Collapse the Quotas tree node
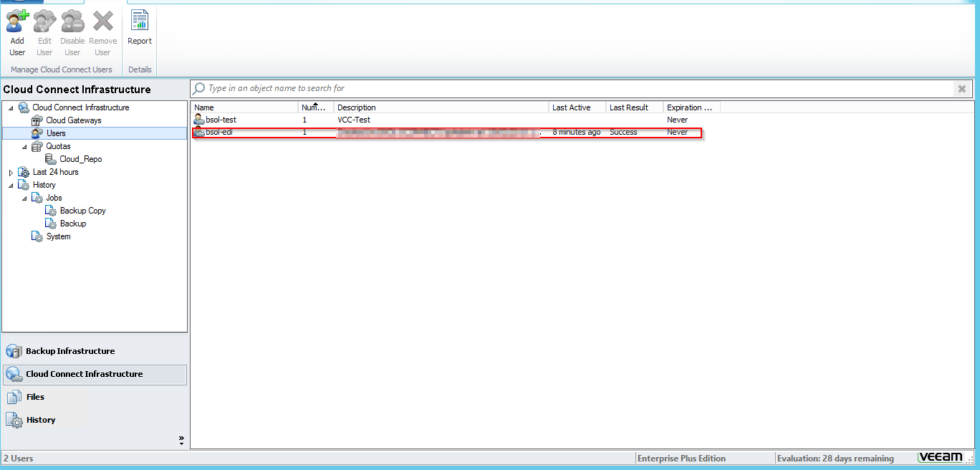 (x=24, y=146)
